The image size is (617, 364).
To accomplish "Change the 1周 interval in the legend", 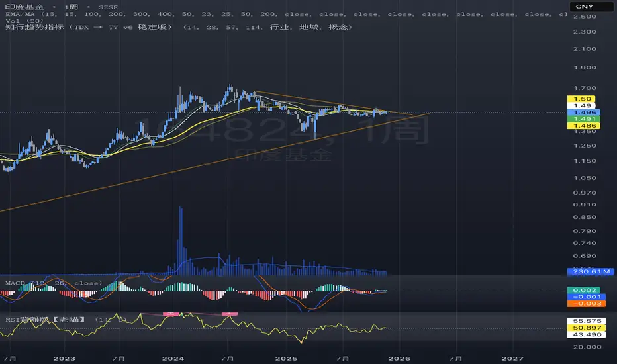I will point(71,7).
